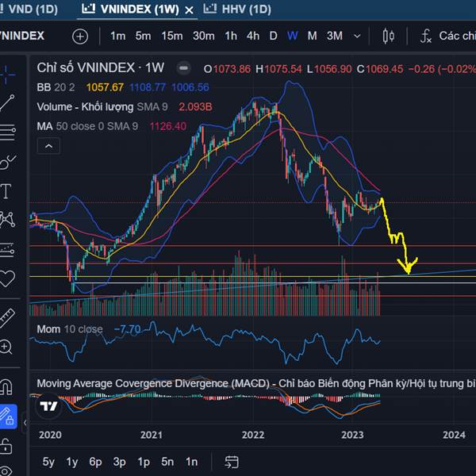Screen dimensions: 476x476
Task: Select the 30m timeframe
Action: click(203, 36)
